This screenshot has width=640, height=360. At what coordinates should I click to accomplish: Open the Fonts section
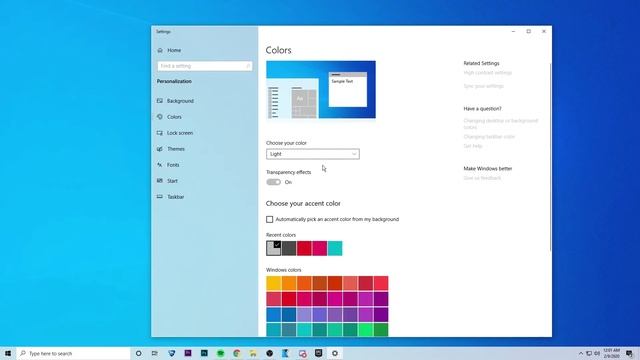coord(173,165)
